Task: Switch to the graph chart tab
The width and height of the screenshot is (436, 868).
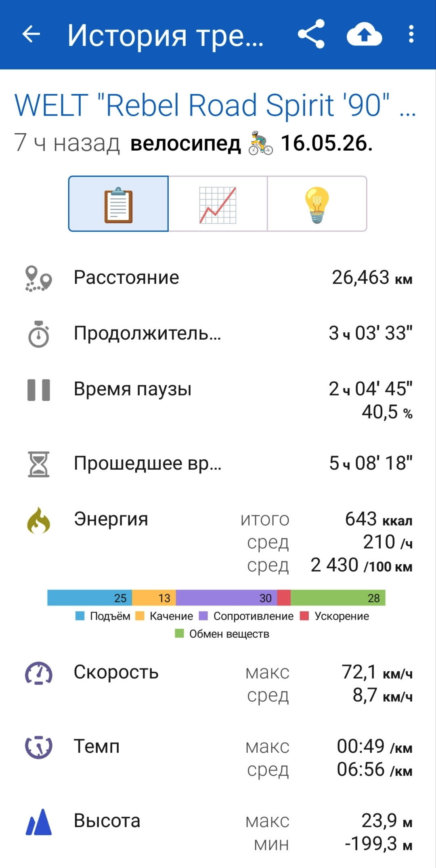Action: 218,204
